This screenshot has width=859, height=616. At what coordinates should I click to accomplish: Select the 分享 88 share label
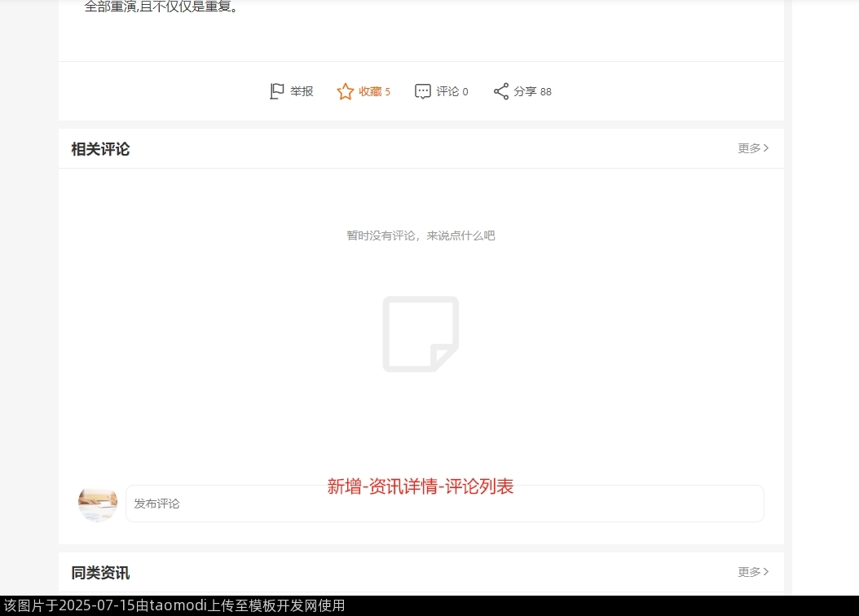click(x=532, y=91)
